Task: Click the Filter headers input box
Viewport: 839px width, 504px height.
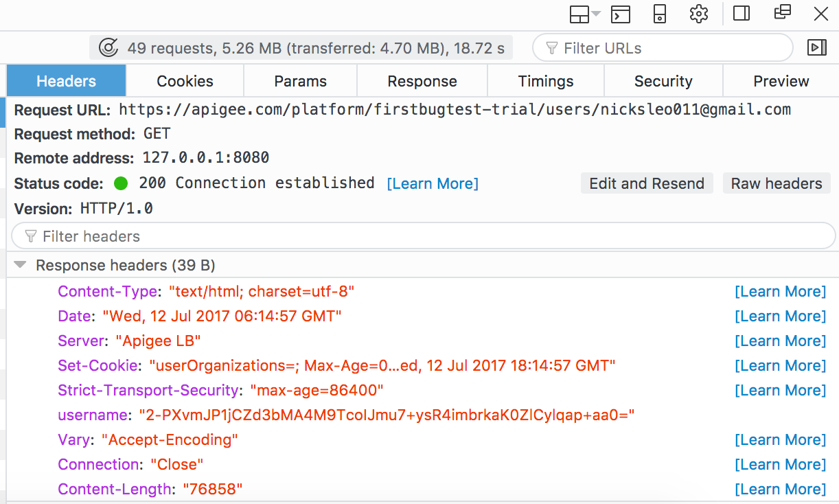Action: [x=423, y=236]
